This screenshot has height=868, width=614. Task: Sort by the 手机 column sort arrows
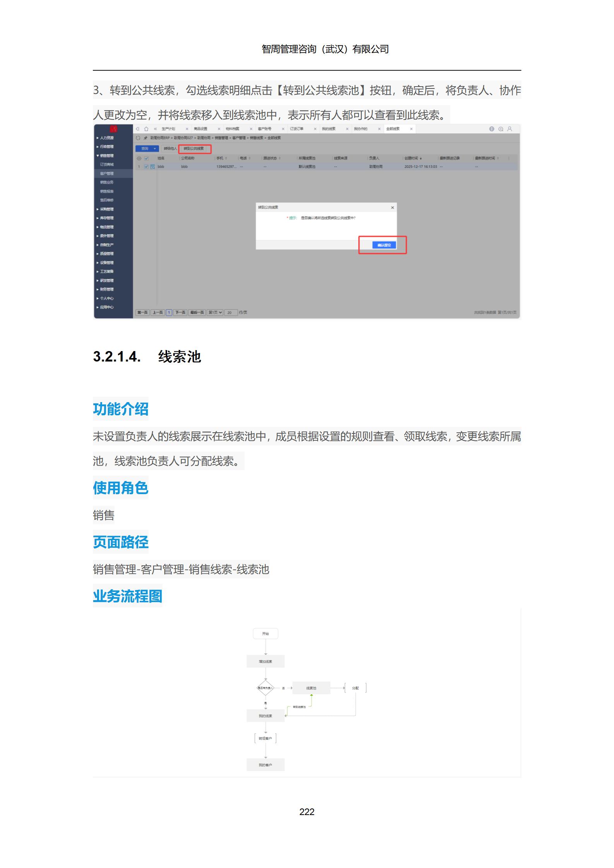tap(226, 158)
